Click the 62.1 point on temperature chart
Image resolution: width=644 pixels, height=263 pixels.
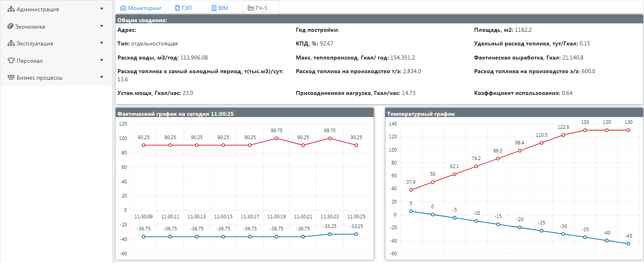pos(454,174)
